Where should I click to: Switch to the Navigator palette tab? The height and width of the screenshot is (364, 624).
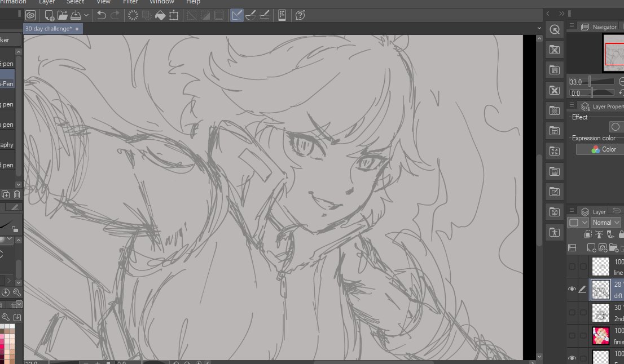(599, 27)
